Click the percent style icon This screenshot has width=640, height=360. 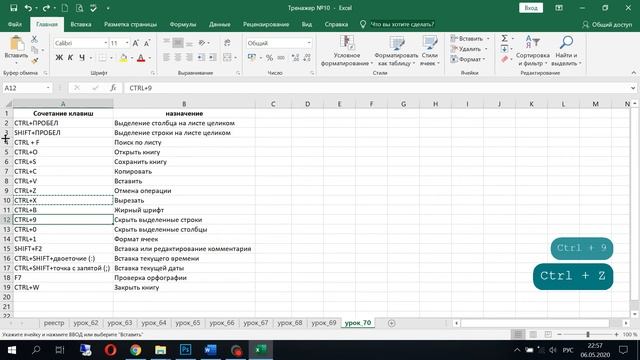[x=269, y=58]
